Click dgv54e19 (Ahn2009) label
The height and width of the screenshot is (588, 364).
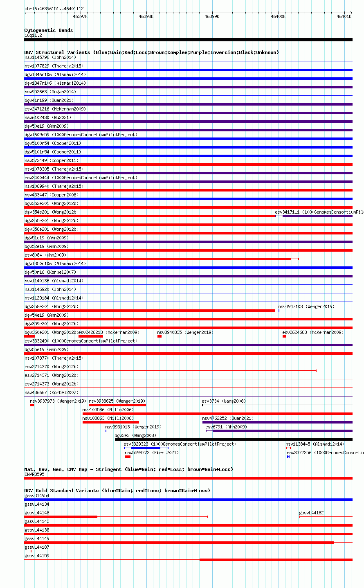point(47,315)
